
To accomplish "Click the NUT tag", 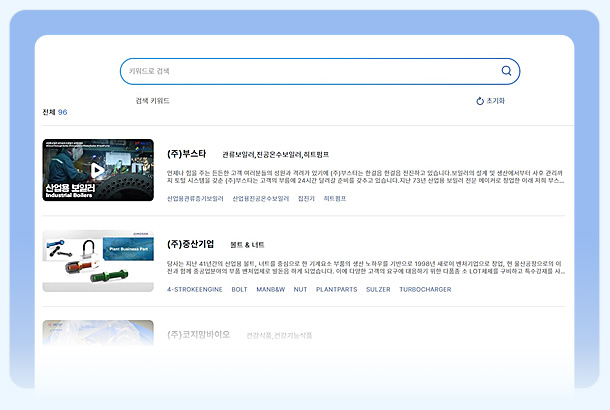I will pyautogui.click(x=300, y=288).
